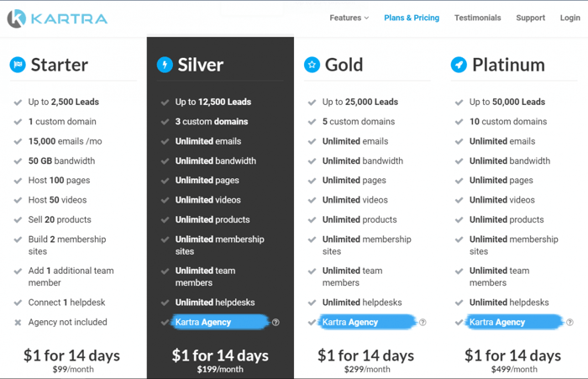Click the Gold '$1 for 14 days' offer
Viewport: 588px width, 379px height.
365,355
